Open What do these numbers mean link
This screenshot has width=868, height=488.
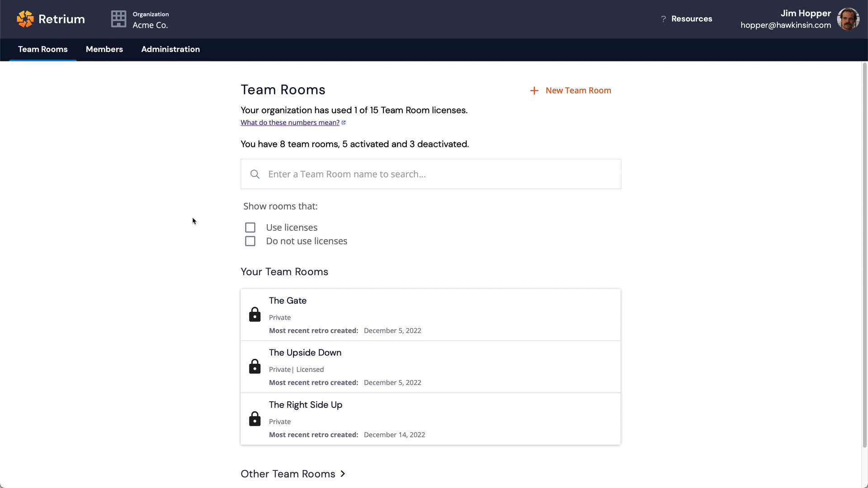pyautogui.click(x=290, y=123)
